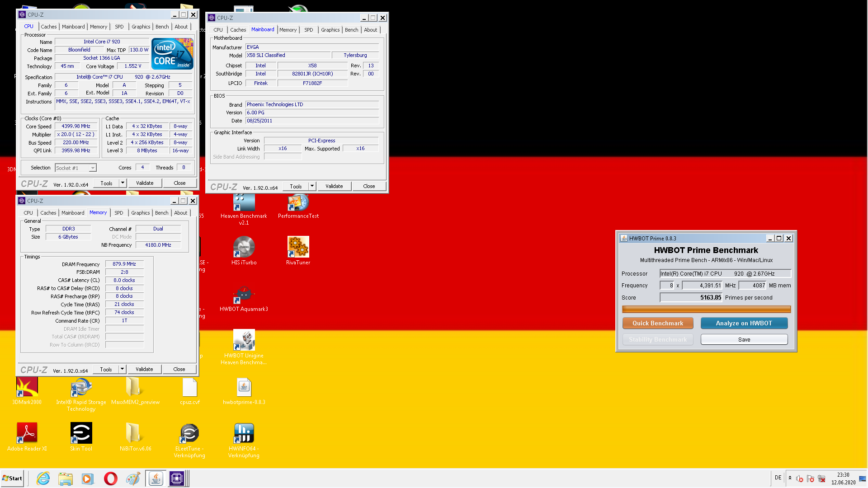Click Analyze on HWBOT button
Image resolution: width=868 pixels, height=488 pixels.
click(x=744, y=323)
